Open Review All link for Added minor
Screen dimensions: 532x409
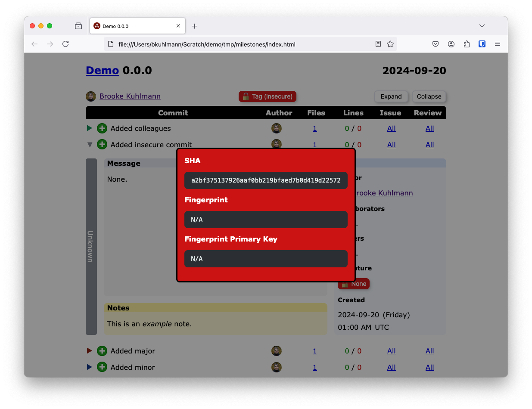(x=429, y=367)
